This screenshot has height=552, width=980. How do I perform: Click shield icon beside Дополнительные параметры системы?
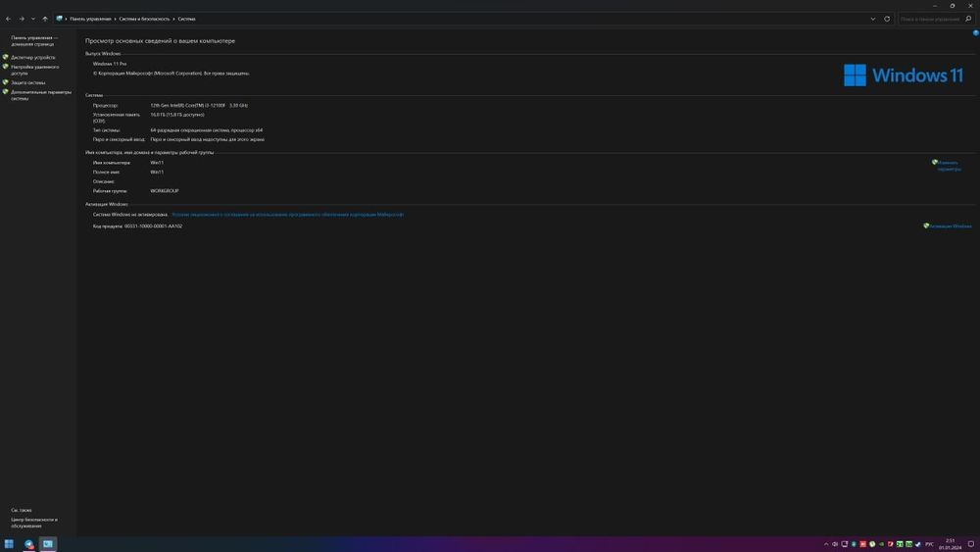pyautogui.click(x=6, y=92)
